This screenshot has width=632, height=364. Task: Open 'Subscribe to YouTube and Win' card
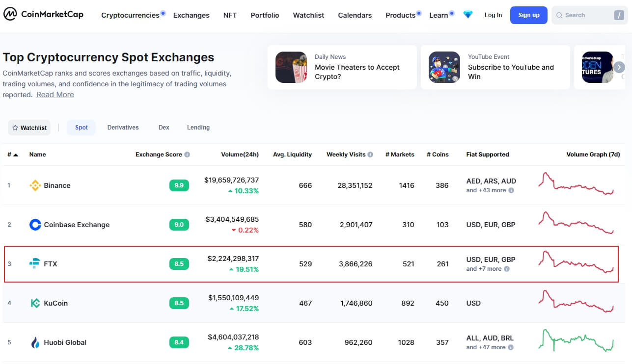pos(495,67)
